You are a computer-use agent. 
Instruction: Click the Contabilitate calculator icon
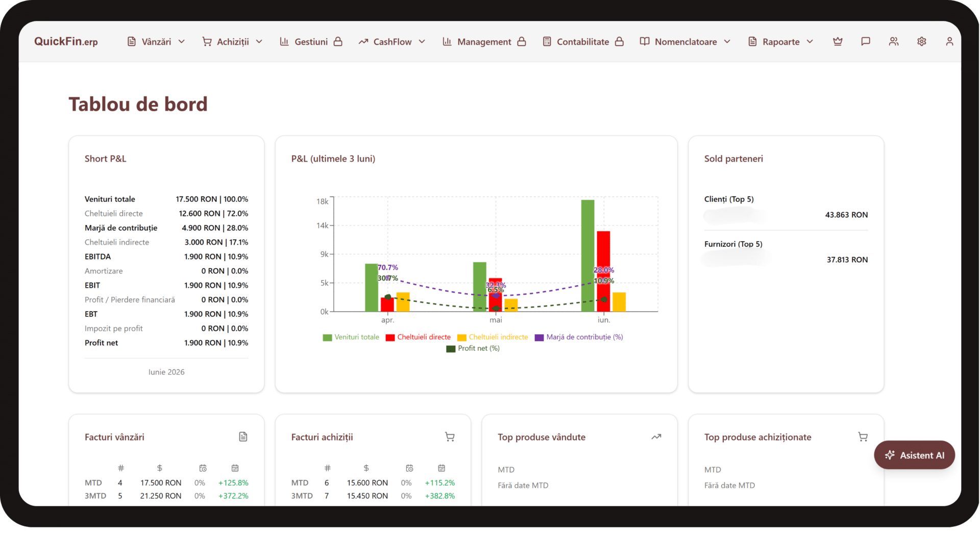(x=547, y=41)
